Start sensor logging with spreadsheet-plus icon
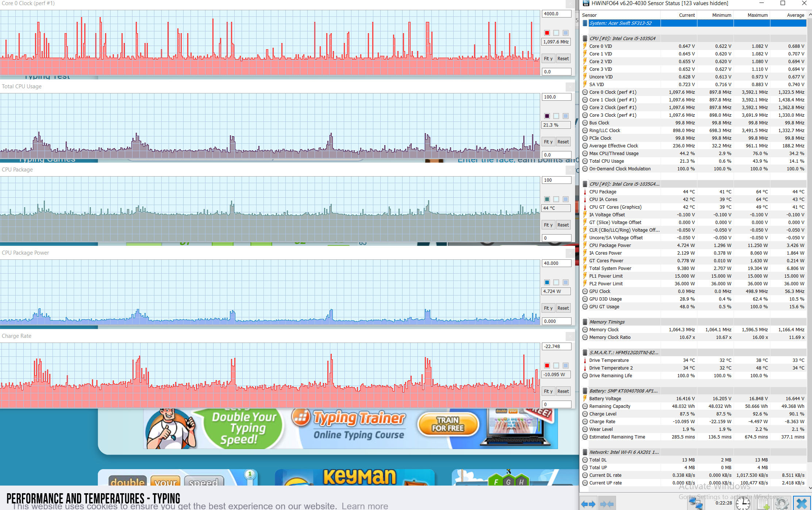Viewport: 812px width, 510px height. 763,504
